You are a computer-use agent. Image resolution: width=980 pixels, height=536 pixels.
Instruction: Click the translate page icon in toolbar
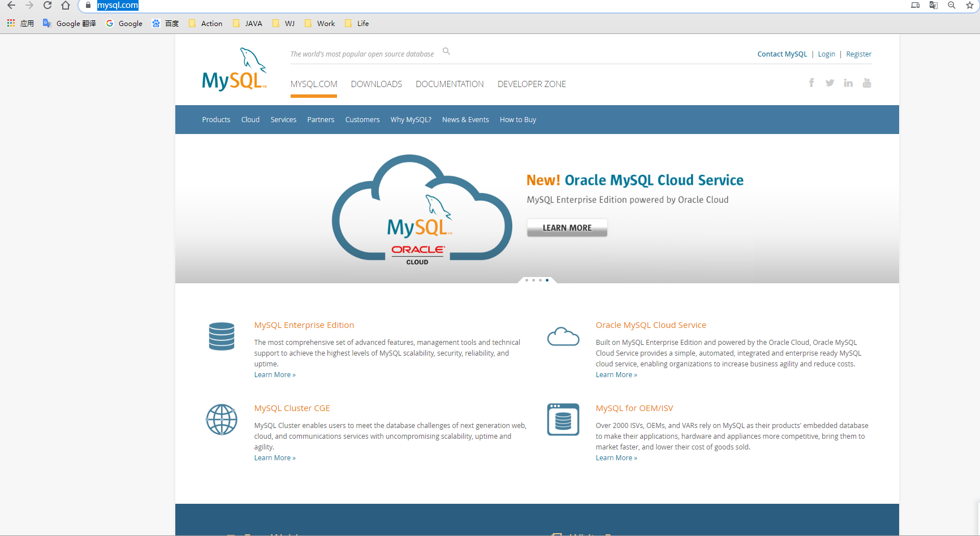934,5
